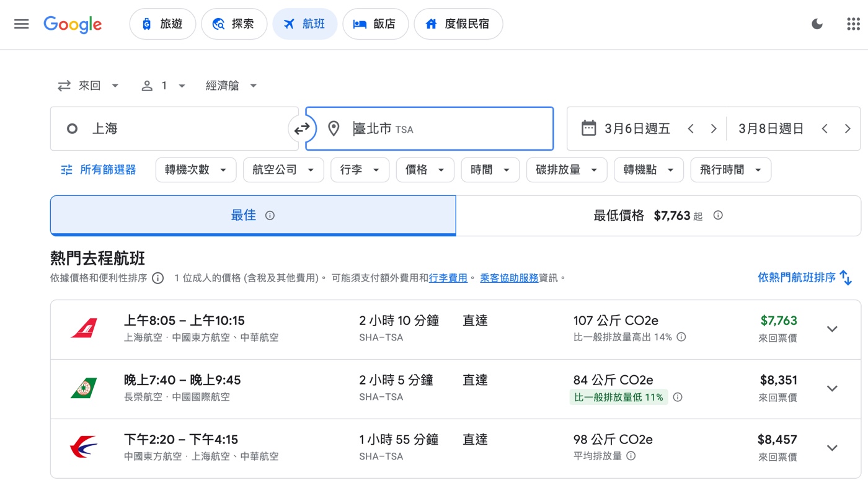The width and height of the screenshot is (868, 480).
Task: Open the hamburger navigation menu
Action: (x=21, y=24)
